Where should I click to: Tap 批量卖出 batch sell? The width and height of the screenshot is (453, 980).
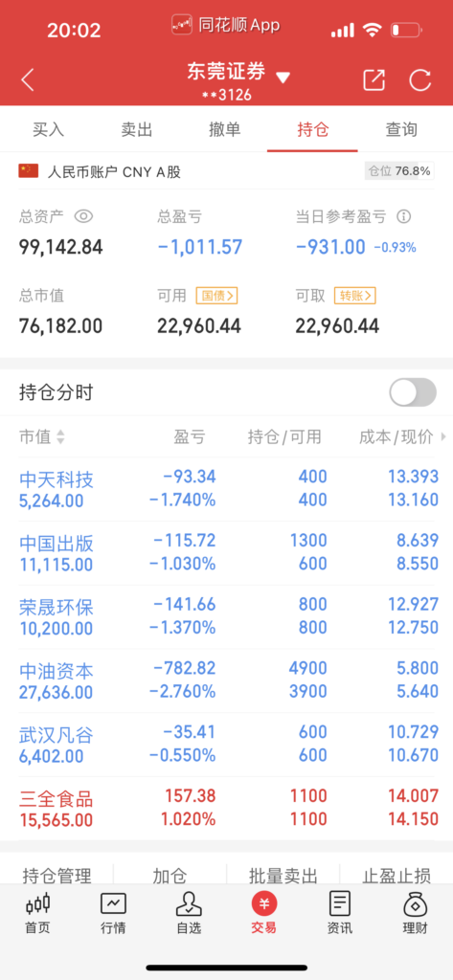click(283, 875)
